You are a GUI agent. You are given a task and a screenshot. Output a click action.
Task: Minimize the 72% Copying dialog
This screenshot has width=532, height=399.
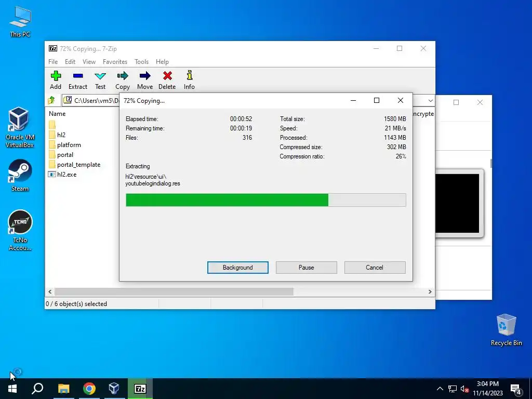coord(353,100)
